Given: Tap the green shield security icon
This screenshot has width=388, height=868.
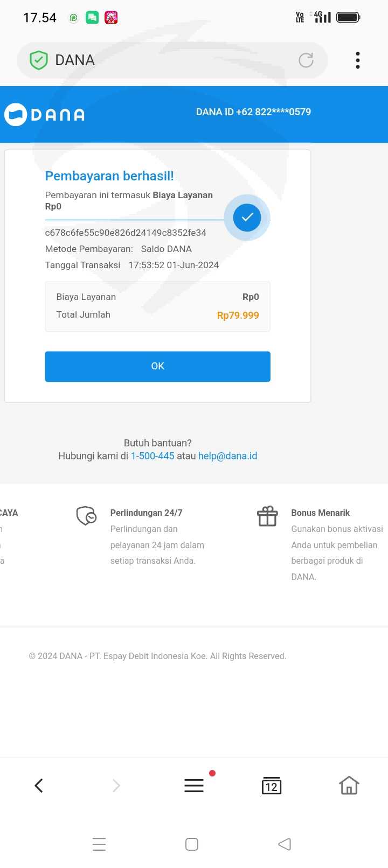Looking at the screenshot, I should tap(38, 60).
